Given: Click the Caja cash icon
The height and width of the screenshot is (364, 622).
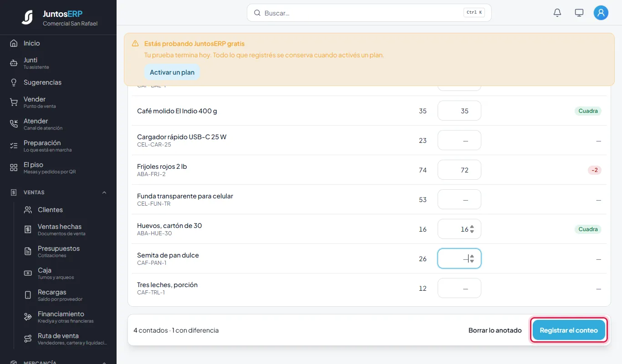Looking at the screenshot, I should point(28,273).
